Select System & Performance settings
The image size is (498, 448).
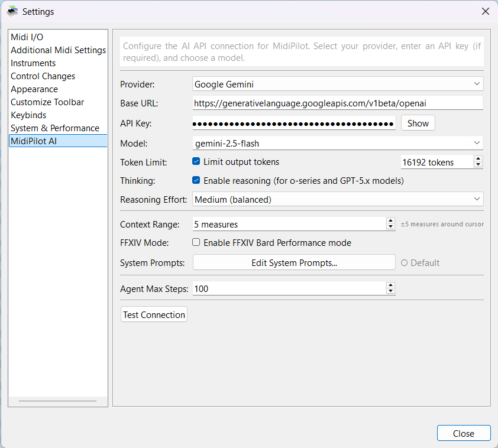tap(55, 128)
